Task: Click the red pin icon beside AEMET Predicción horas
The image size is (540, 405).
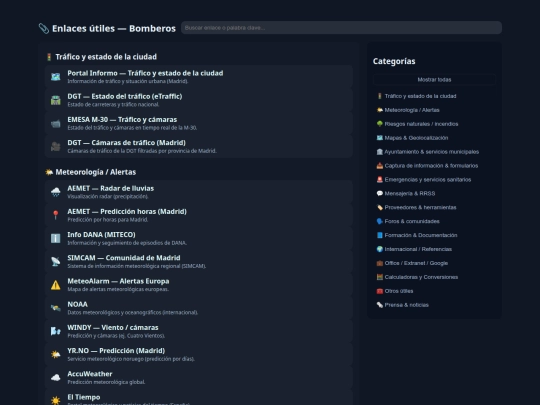Action: pyautogui.click(x=55, y=215)
